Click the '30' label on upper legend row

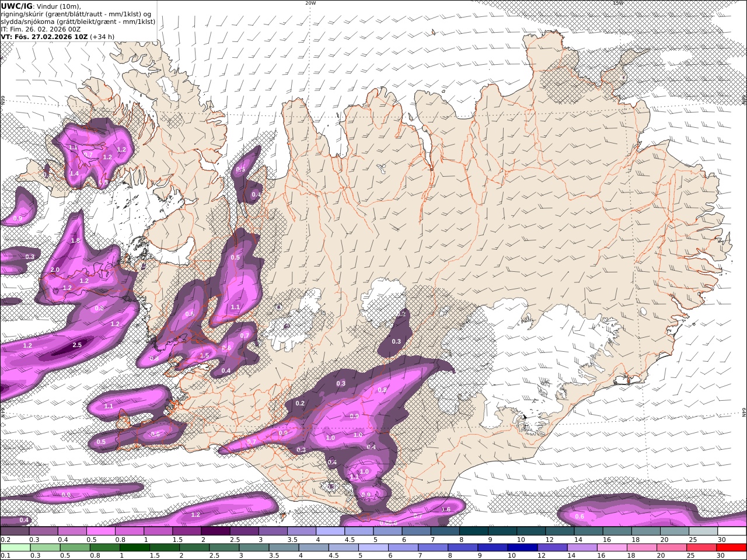point(721,540)
